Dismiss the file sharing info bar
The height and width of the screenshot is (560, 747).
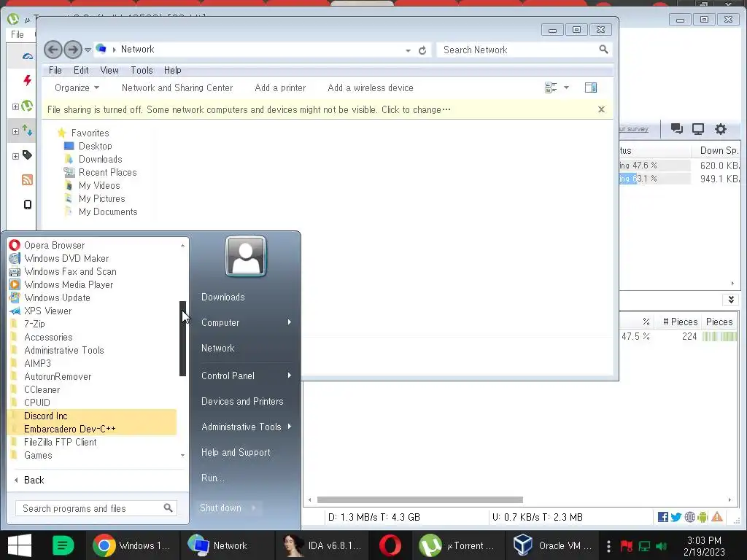coord(601,109)
